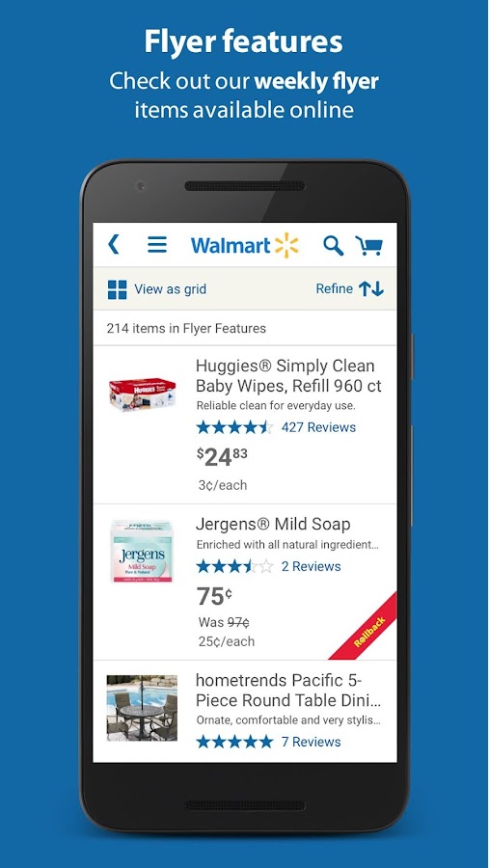Switch to View as grid

point(170,289)
